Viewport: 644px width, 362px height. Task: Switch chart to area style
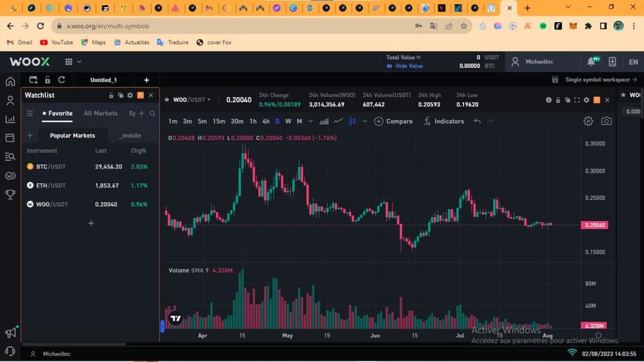[324, 121]
